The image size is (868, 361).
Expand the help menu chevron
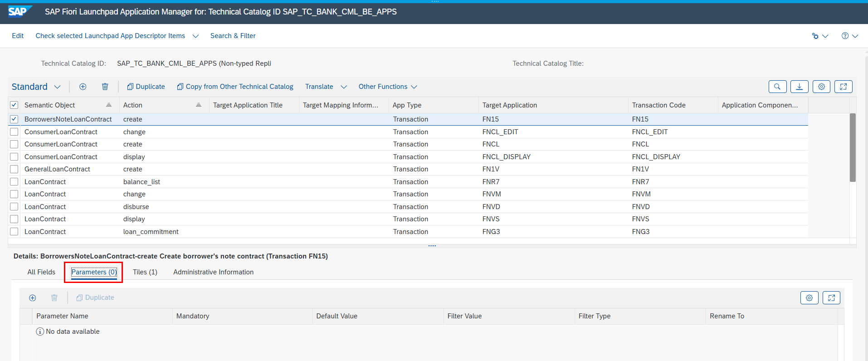[x=855, y=36]
